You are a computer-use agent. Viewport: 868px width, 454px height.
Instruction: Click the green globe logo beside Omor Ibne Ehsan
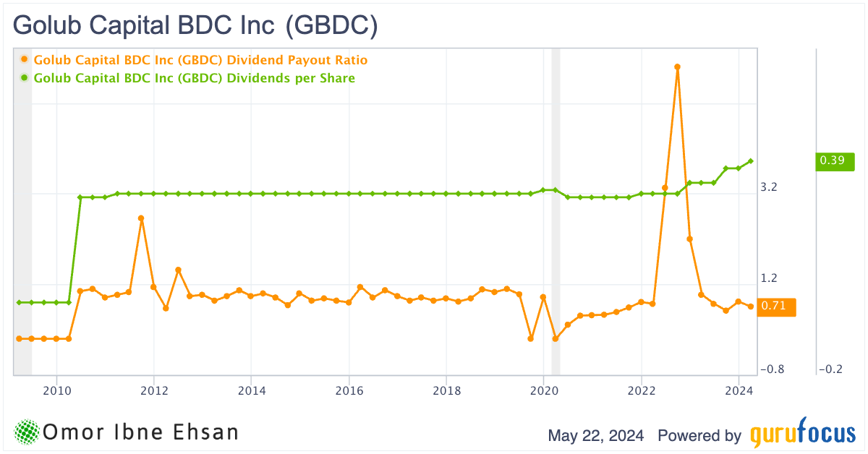(27, 432)
